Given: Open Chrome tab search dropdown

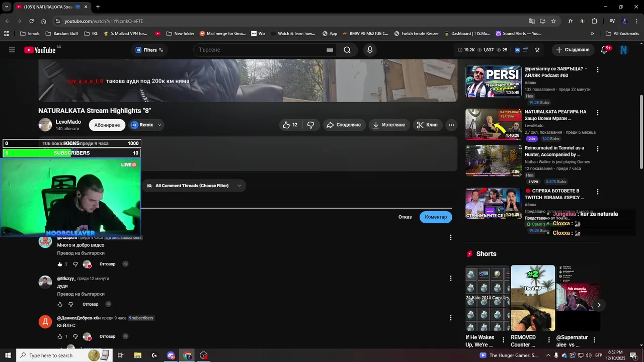Looking at the screenshot, I should [x=7, y=7].
